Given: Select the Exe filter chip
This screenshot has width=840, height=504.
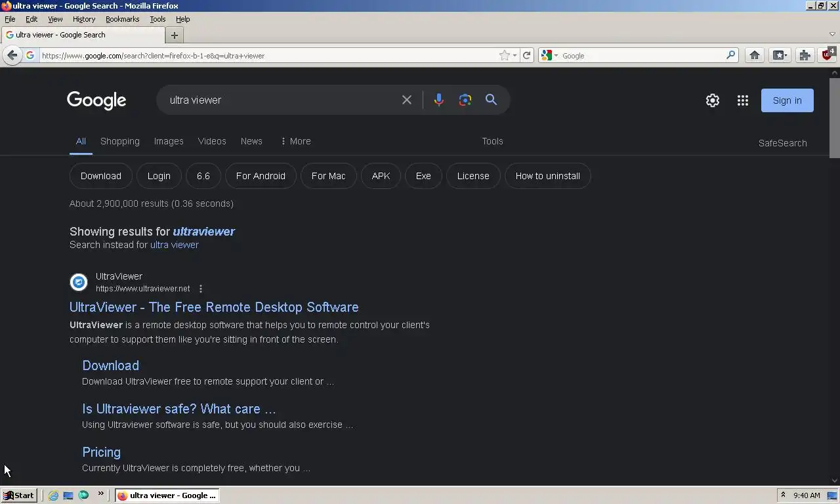Looking at the screenshot, I should [x=423, y=176].
